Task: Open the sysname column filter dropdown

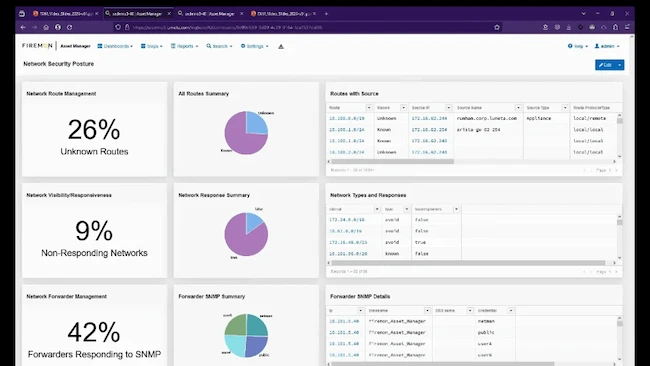Action: (427, 310)
